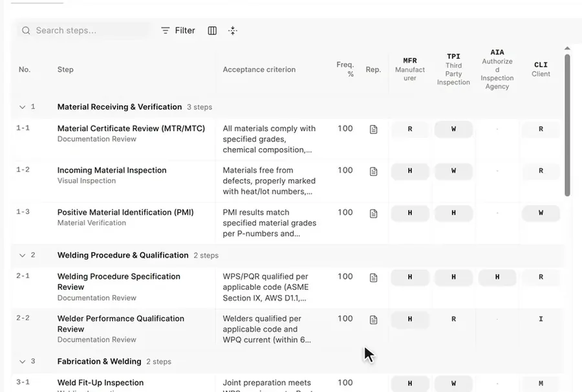
Task: Collapse group 1 Material Receiving & Verification
Action: [x=22, y=107]
